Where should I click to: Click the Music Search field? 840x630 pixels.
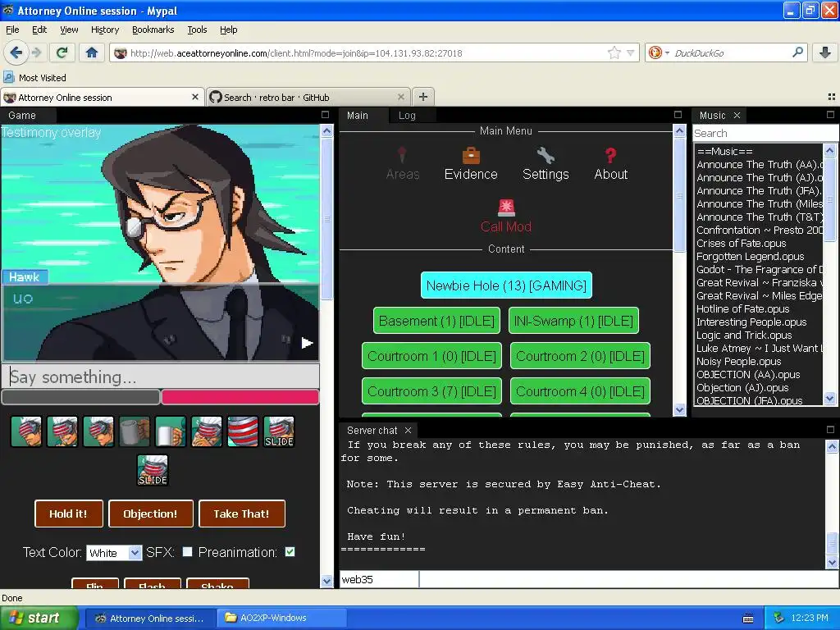point(765,133)
